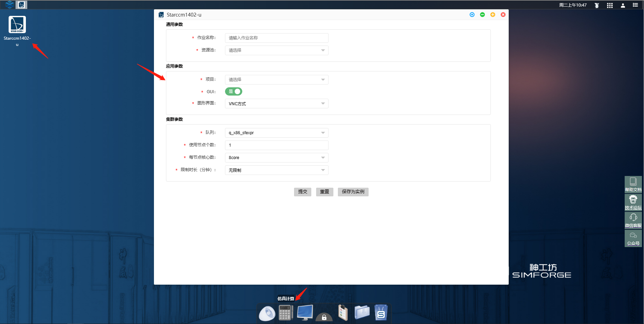Open the 队列 queue dropdown showing q_x86_sfexpr

pyautogui.click(x=276, y=133)
